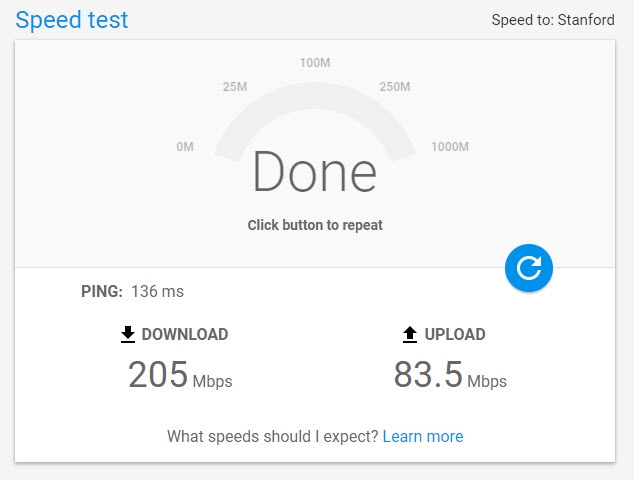Image resolution: width=634 pixels, height=480 pixels.
Task: Click the 100M gauge label
Action: coord(315,63)
